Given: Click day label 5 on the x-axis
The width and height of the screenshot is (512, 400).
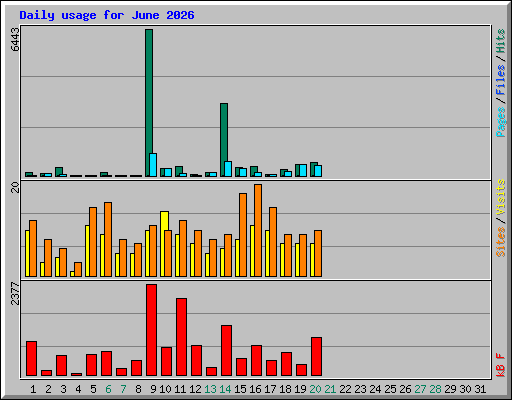Looking at the screenshot, I should pos(93,389).
